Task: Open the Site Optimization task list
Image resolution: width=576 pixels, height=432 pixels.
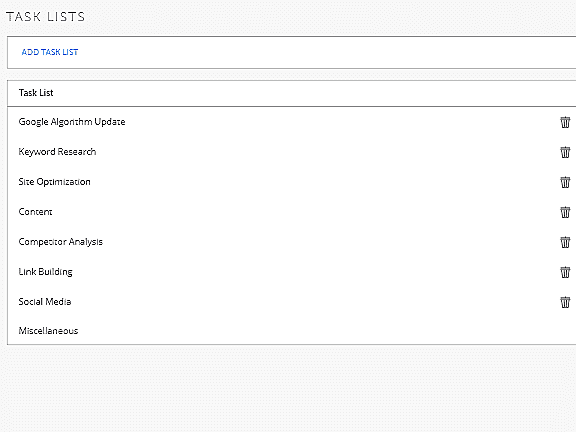Action: pos(54,182)
